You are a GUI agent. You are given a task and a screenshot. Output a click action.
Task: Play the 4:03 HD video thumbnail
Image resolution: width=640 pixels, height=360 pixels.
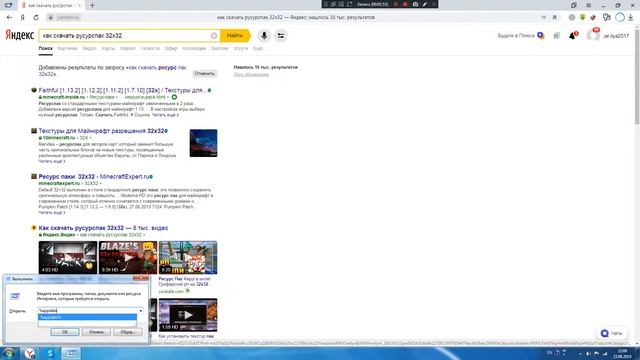pyautogui.click(x=68, y=257)
